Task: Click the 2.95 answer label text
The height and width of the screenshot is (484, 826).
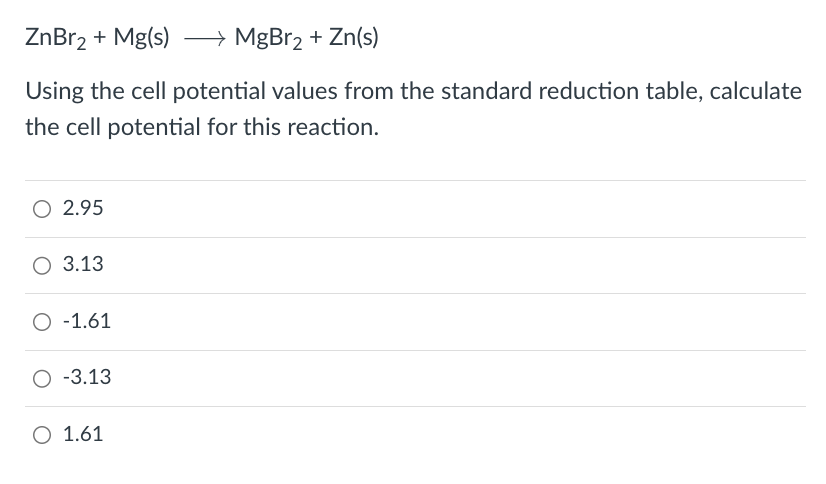Action: pos(83,208)
